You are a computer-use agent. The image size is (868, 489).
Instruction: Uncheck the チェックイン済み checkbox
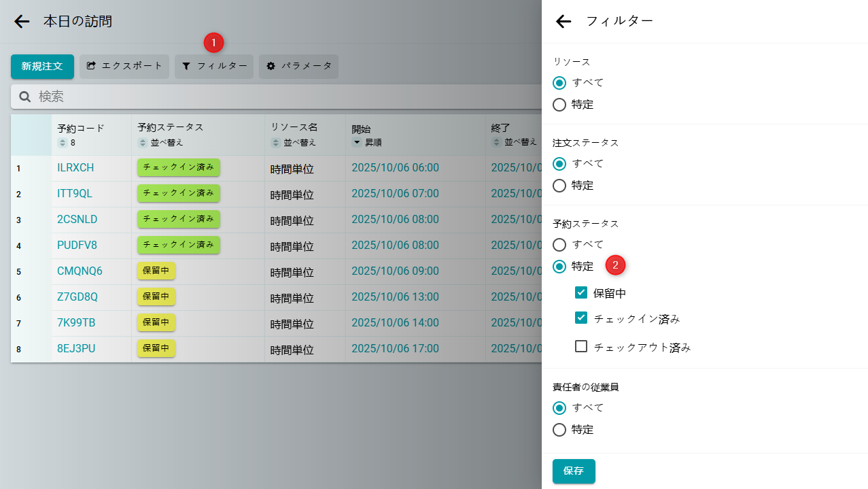[x=581, y=318]
